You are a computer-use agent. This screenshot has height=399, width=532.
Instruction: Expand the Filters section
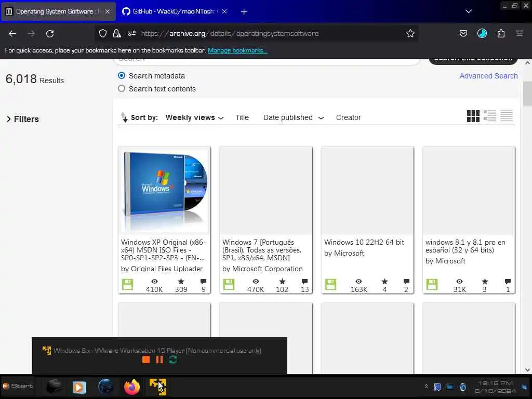coord(23,119)
